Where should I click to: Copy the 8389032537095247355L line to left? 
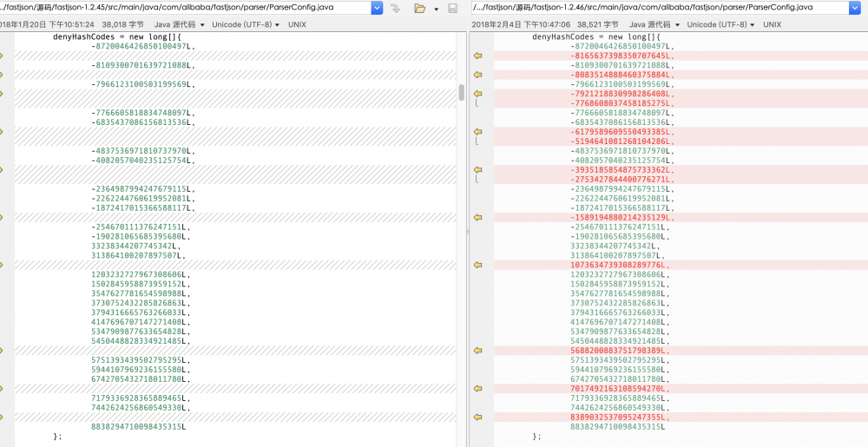click(x=477, y=417)
